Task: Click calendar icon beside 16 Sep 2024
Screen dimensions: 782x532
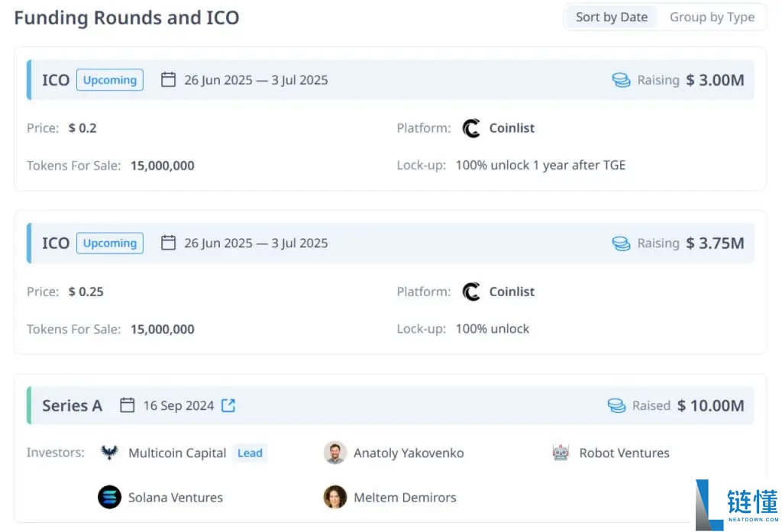Action: [128, 405]
